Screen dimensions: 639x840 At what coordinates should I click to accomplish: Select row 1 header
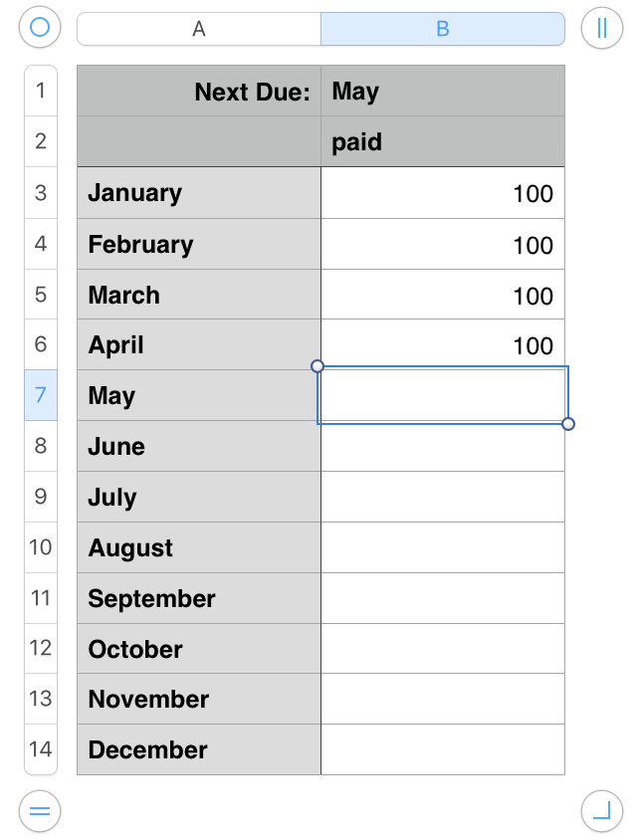click(41, 91)
